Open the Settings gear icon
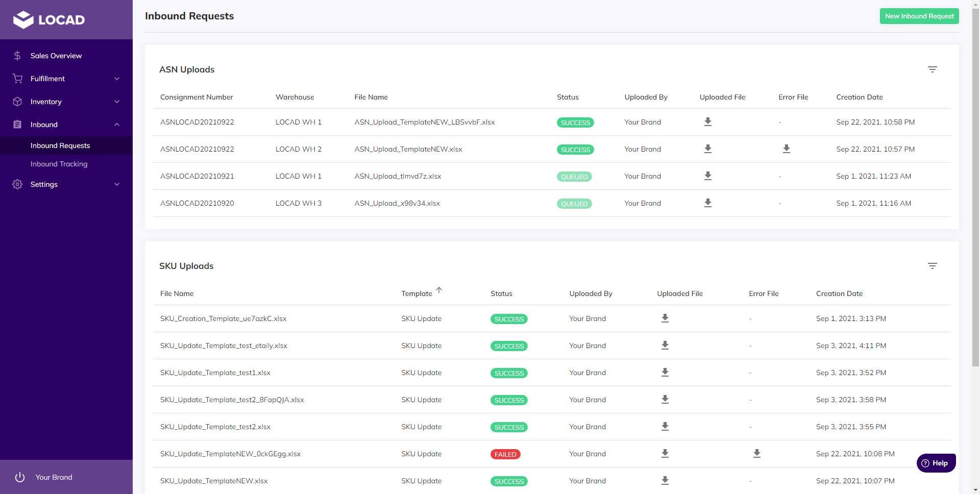The height and width of the screenshot is (494, 980). [17, 184]
